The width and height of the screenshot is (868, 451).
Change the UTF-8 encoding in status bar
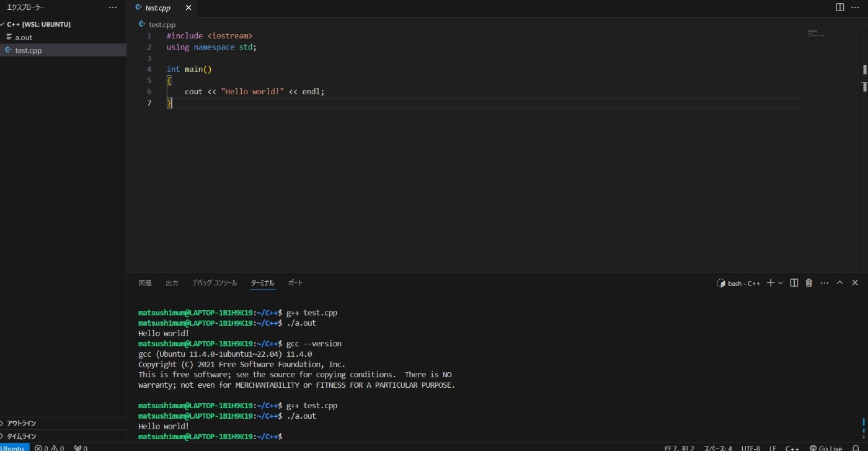[750, 447]
